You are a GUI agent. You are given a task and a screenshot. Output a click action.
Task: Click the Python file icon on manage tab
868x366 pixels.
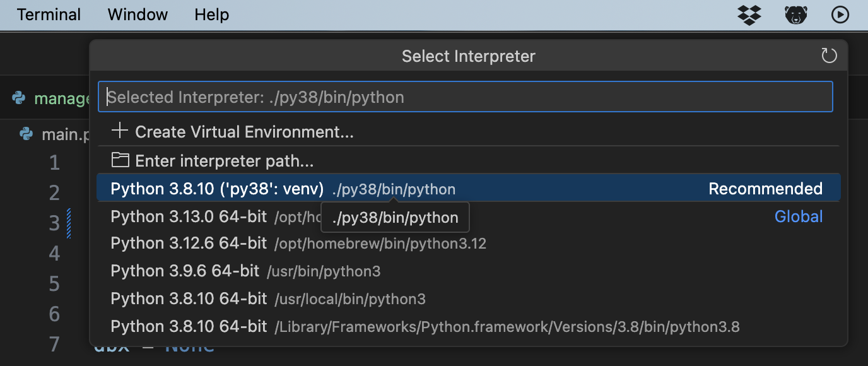point(19,98)
